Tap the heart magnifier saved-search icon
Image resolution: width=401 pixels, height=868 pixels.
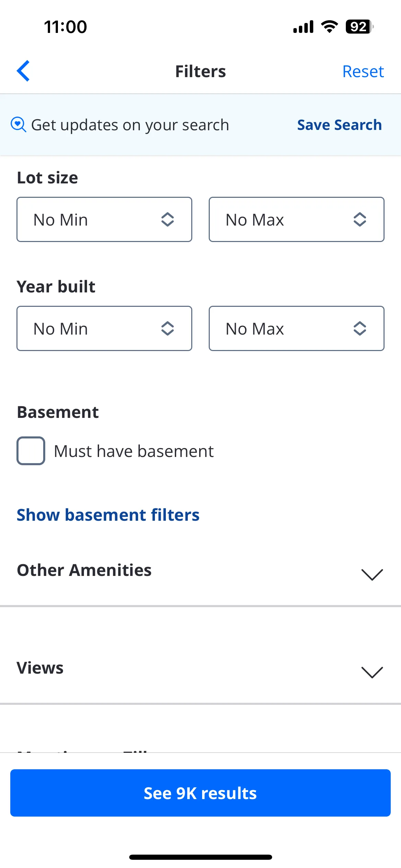[x=19, y=124]
